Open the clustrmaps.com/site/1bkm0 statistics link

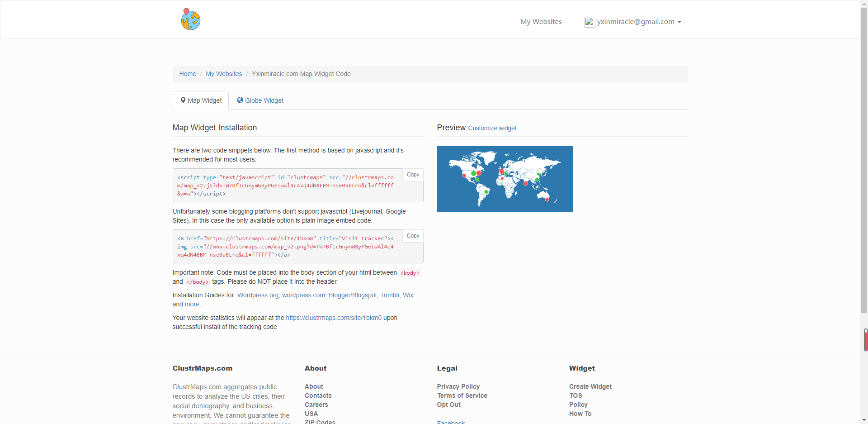(334, 318)
